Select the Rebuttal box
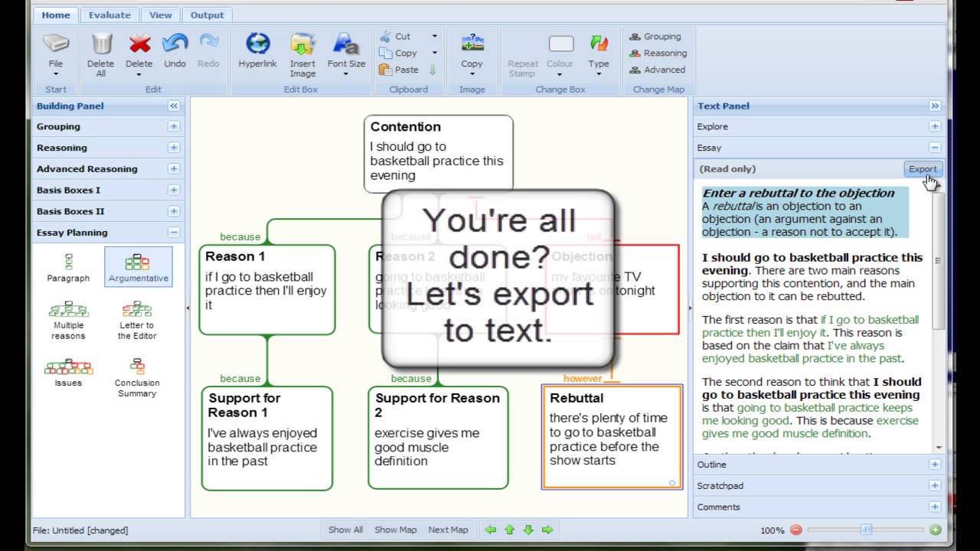980x551 pixels. pyautogui.click(x=612, y=437)
